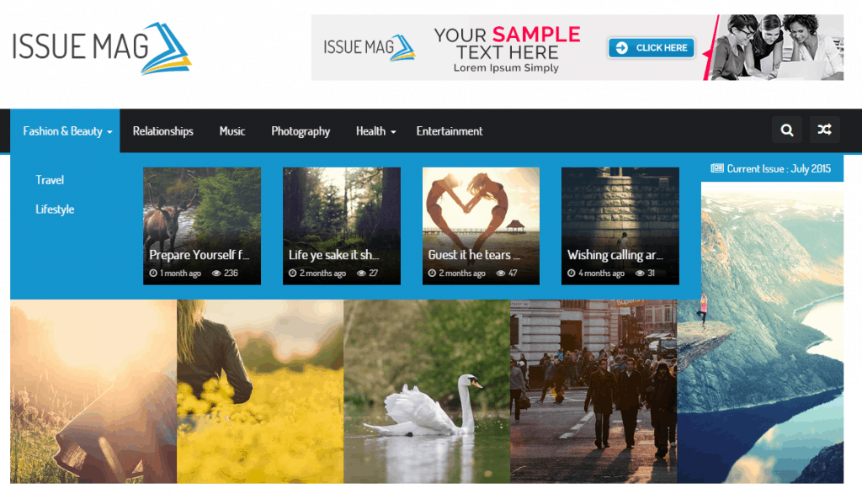862x504 pixels.
Task: Click the eye views icon showing 236
Action: click(216, 273)
